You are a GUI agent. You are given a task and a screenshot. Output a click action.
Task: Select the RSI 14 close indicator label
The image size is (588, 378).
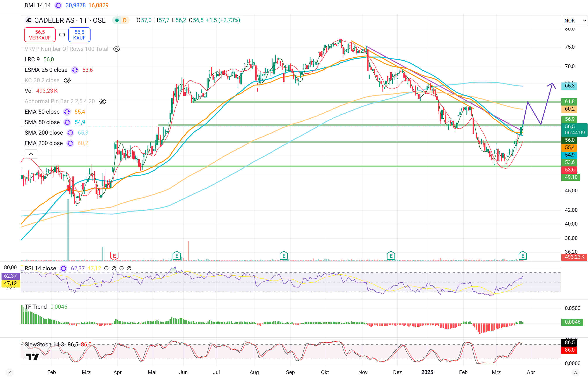coord(40,268)
